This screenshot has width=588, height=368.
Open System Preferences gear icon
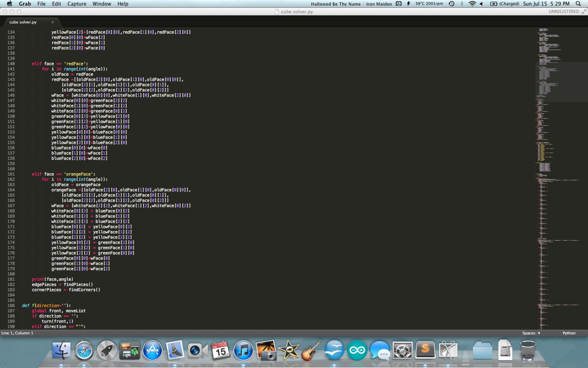tap(402, 350)
